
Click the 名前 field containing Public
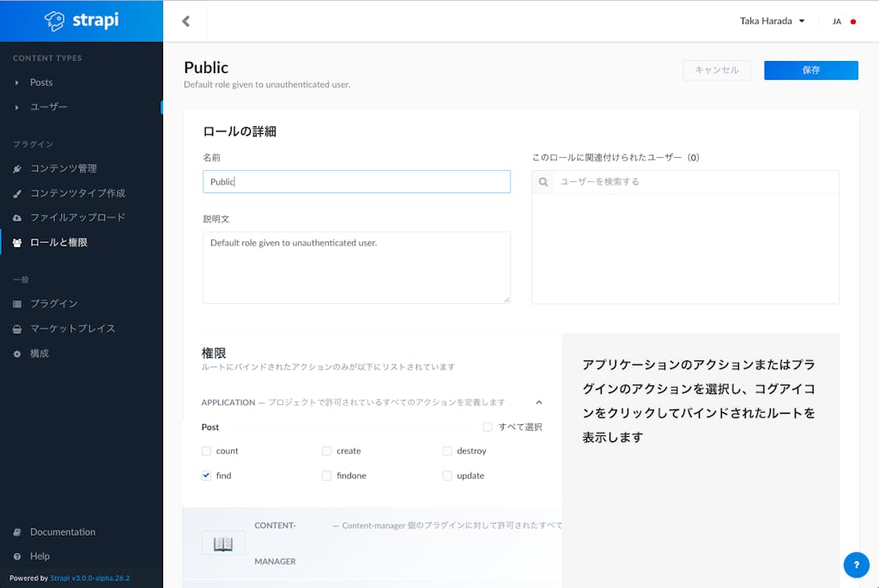coord(356,182)
